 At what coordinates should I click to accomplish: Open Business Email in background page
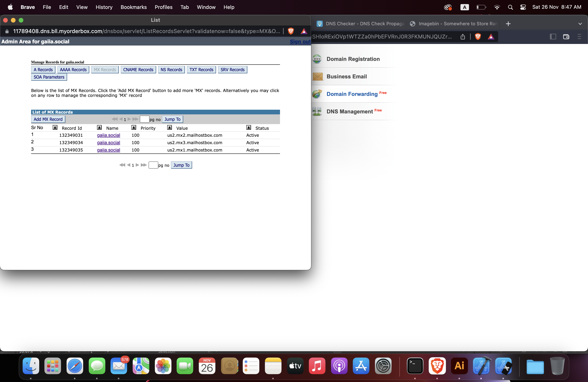347,77
